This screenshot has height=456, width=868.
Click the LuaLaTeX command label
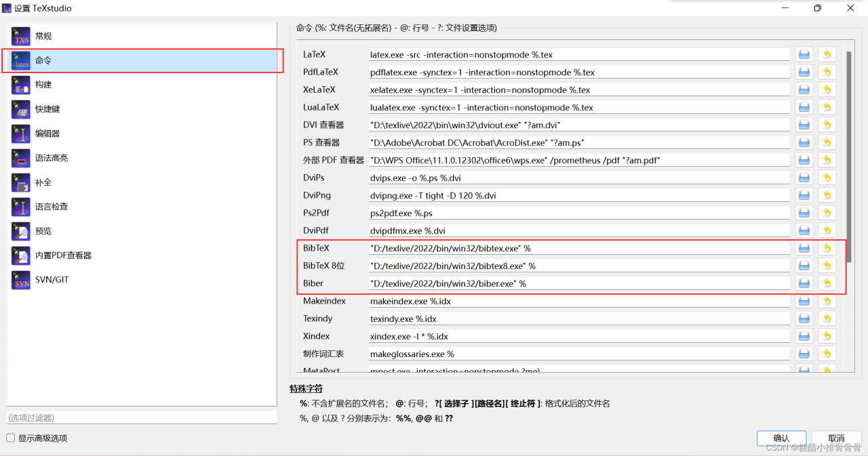pyautogui.click(x=321, y=107)
